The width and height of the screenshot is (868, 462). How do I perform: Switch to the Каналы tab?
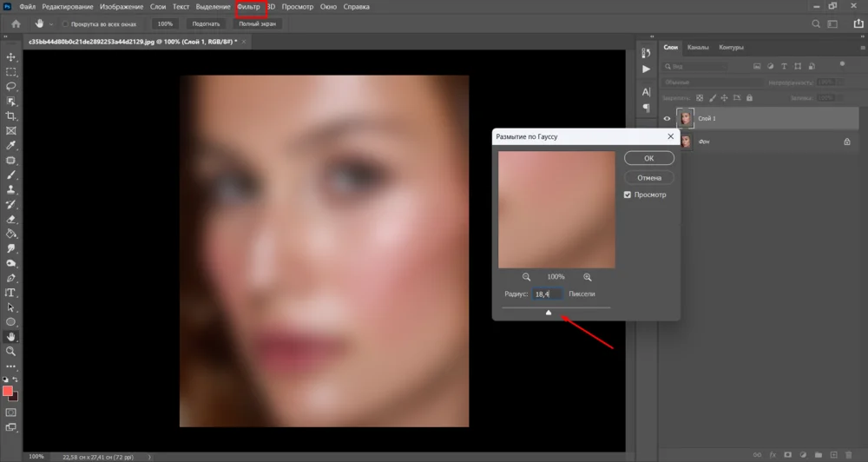(698, 48)
